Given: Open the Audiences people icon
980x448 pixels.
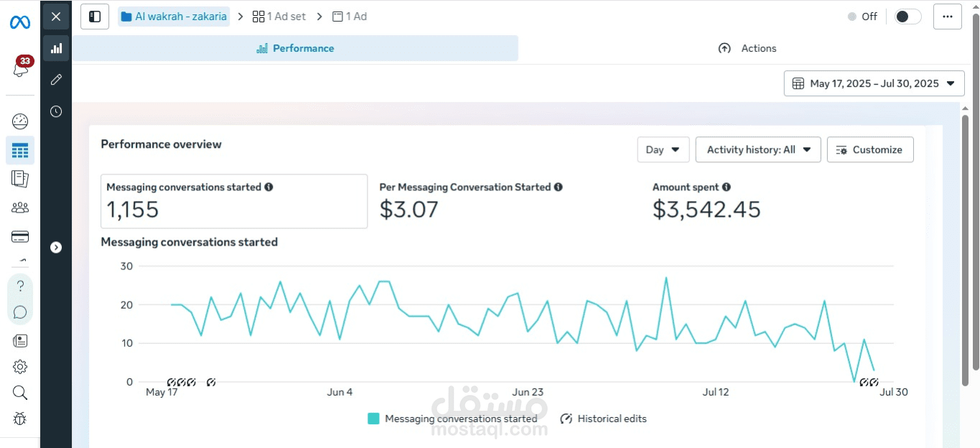Looking at the screenshot, I should pos(20,208).
